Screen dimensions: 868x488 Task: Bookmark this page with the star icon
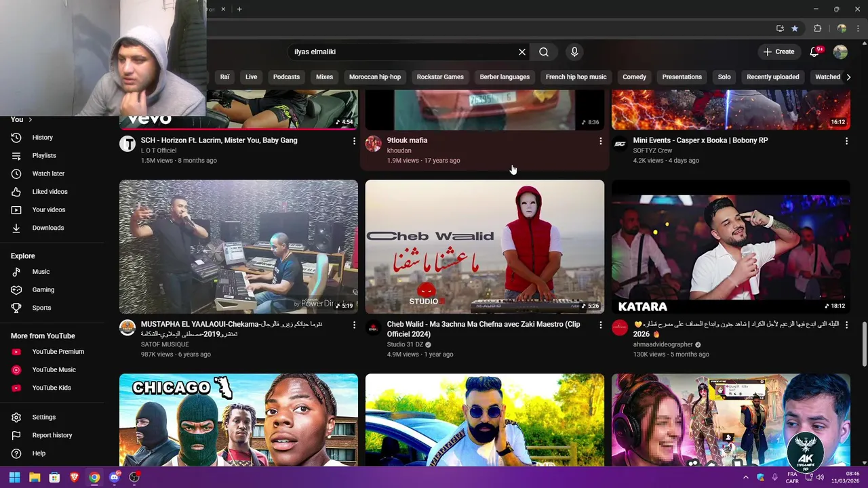[x=795, y=28]
